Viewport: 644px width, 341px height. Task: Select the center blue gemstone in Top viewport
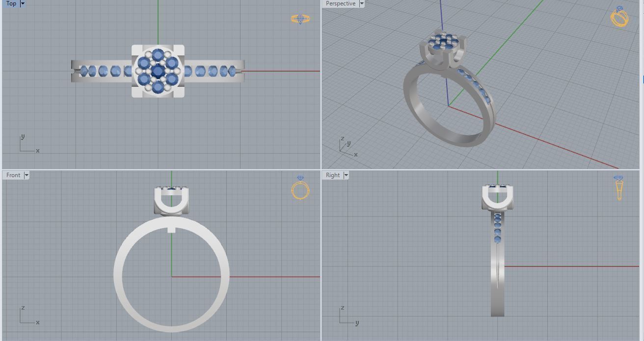point(158,72)
